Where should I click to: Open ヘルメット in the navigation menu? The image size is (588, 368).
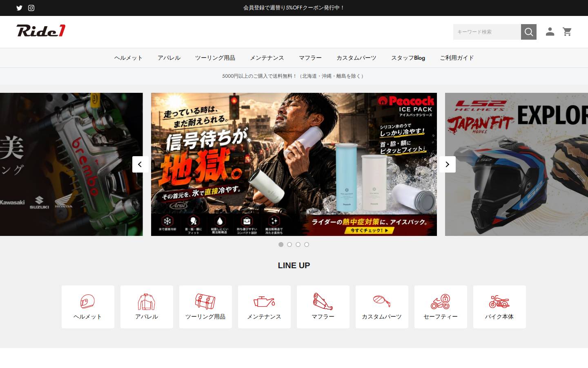coord(128,58)
